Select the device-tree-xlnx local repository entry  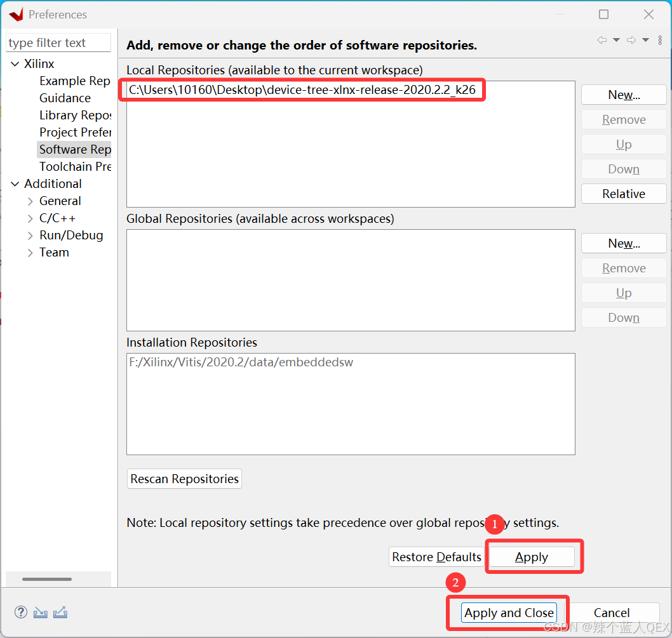[302, 90]
